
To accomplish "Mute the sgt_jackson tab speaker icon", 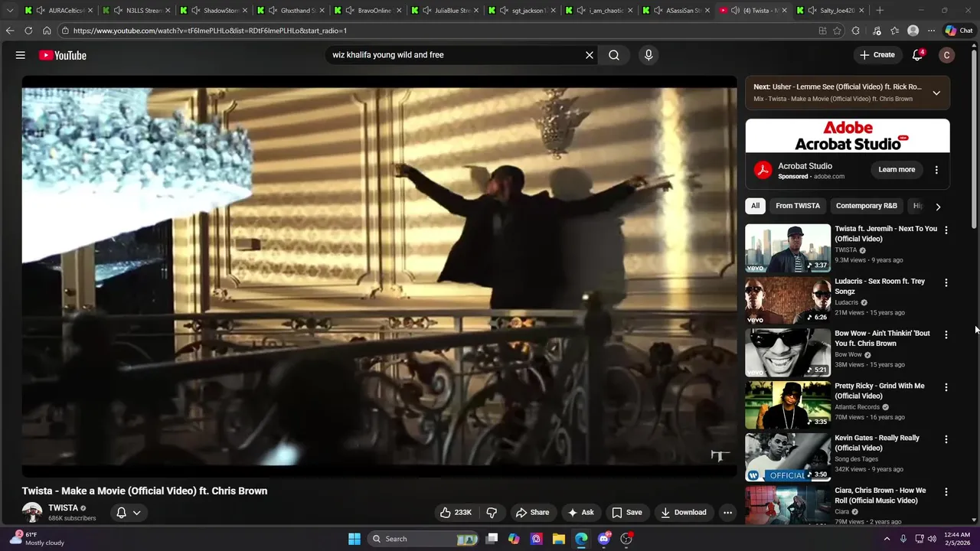I will click(x=505, y=11).
